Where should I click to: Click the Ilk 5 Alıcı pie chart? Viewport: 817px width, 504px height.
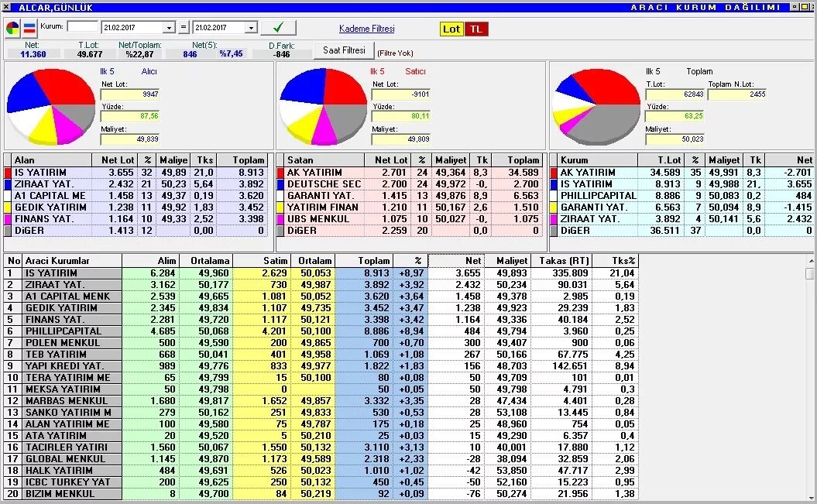click(x=51, y=106)
